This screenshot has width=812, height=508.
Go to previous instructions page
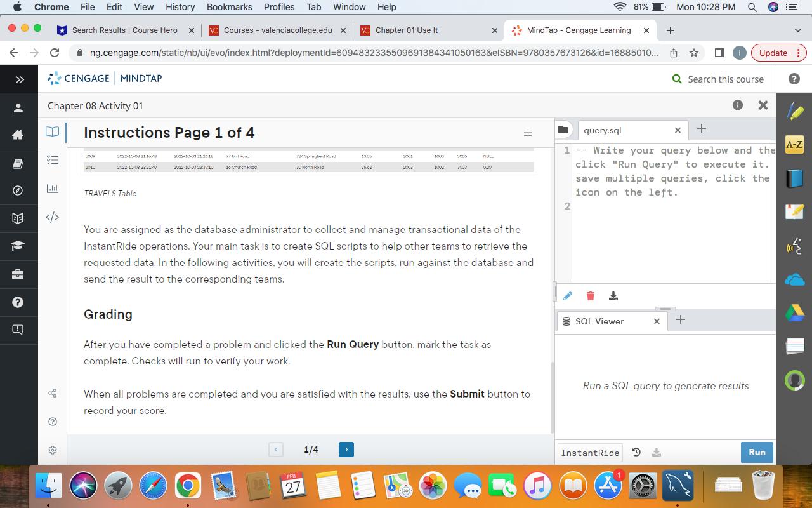[276, 450]
